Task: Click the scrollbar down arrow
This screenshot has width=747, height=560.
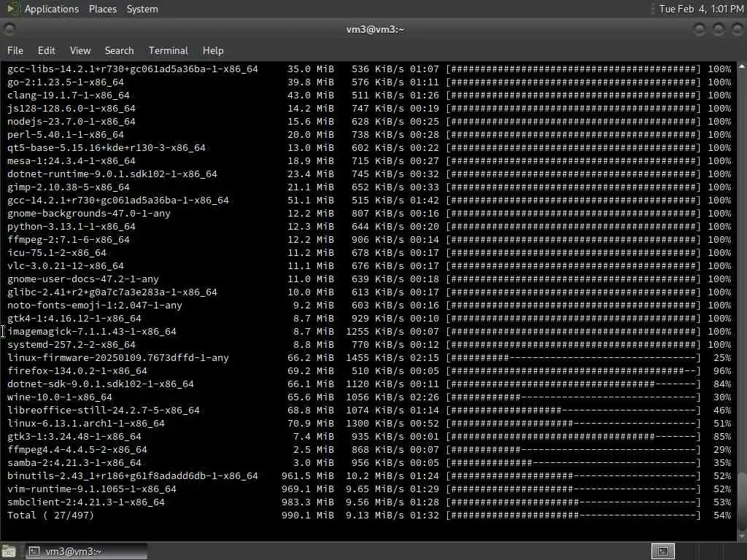Action: coord(742,536)
